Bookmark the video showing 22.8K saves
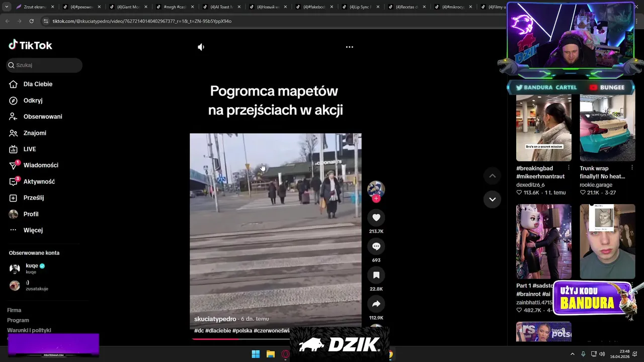 coord(376,275)
